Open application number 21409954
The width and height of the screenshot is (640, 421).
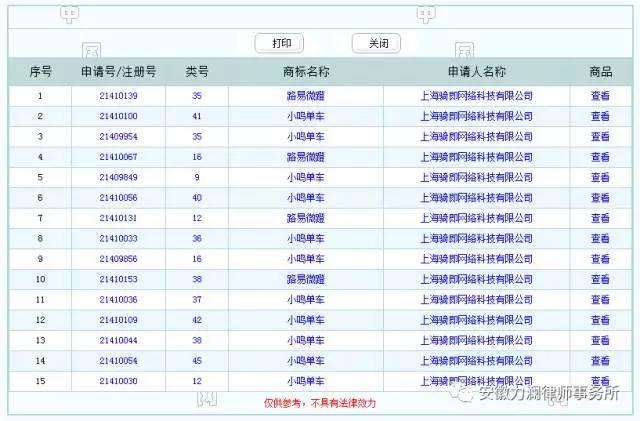[118, 137]
